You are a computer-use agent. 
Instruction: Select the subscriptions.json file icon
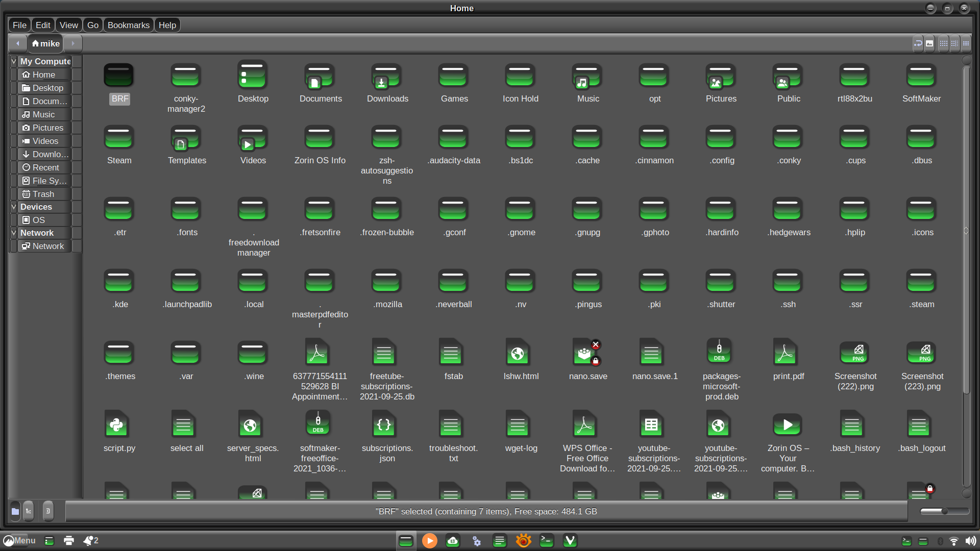tap(384, 424)
